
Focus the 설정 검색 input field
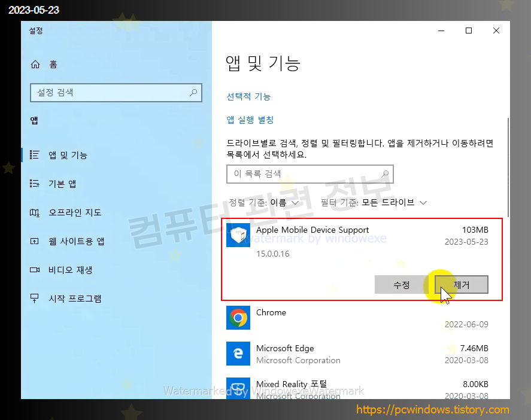point(116,92)
